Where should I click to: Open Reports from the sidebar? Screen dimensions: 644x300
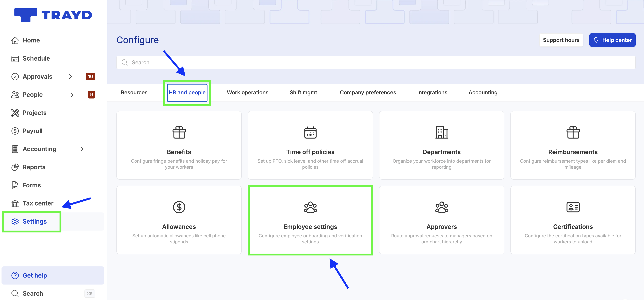pyautogui.click(x=34, y=167)
